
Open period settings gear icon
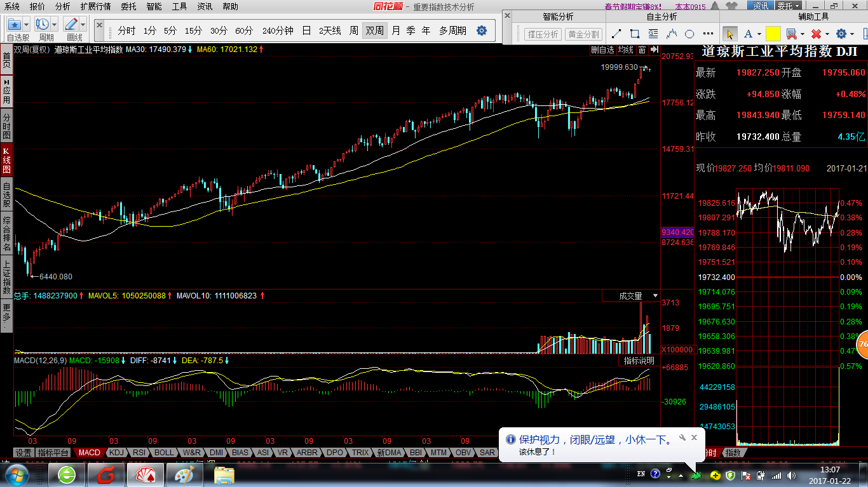[x=482, y=30]
